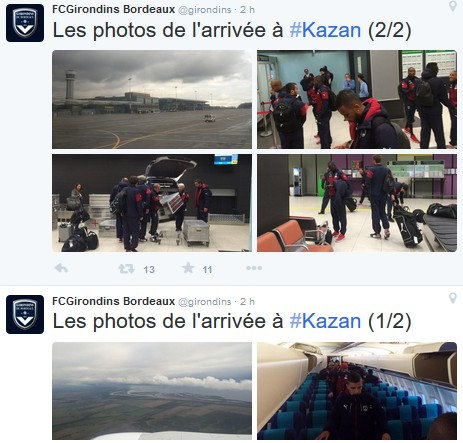This screenshot has width=463, height=443.
Task: Open the photo of staff loading metal cases
Action: [x=152, y=203]
